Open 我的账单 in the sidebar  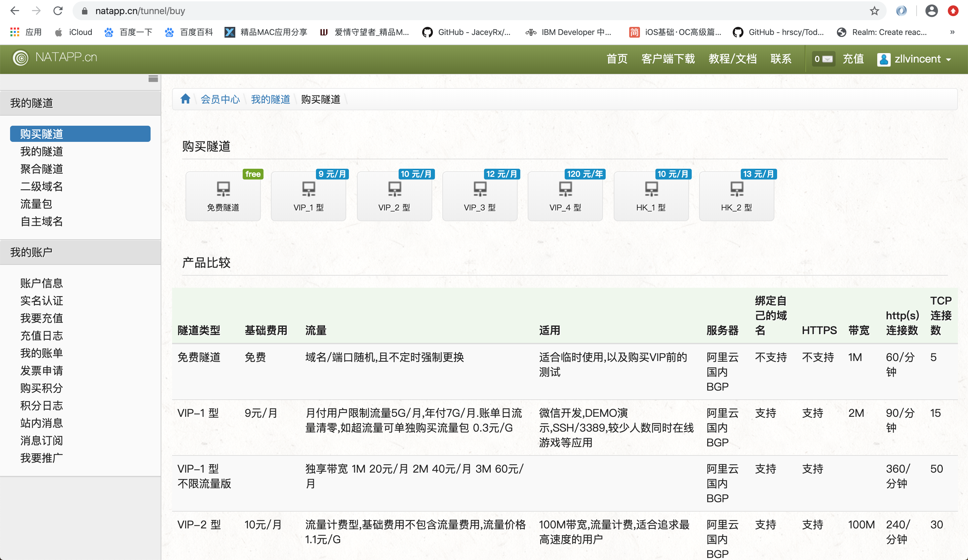[x=41, y=353]
